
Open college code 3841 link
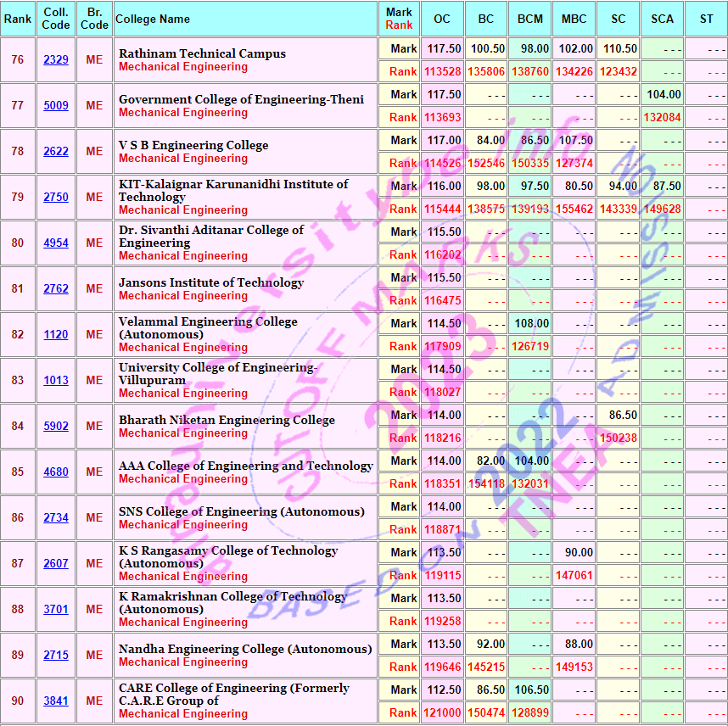tap(56, 701)
